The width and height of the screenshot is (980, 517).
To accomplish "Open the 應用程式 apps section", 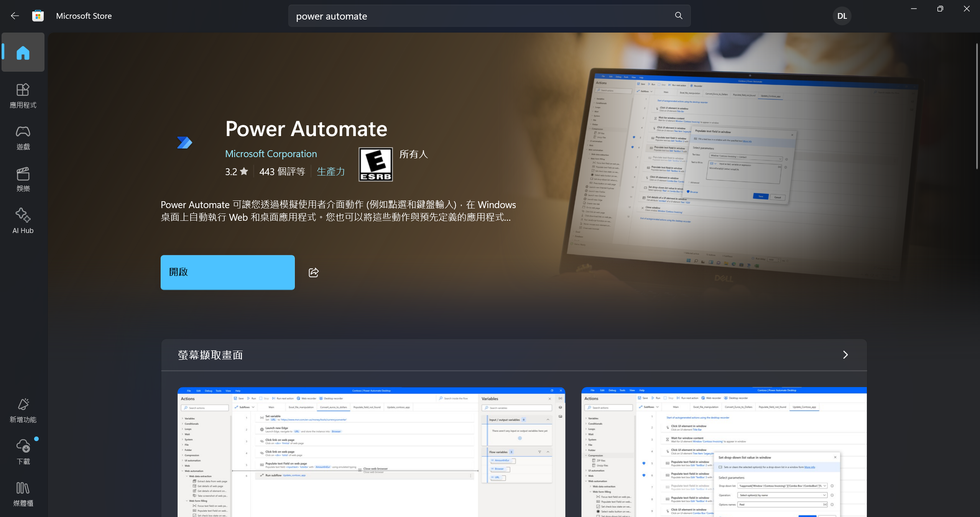I will (x=23, y=96).
